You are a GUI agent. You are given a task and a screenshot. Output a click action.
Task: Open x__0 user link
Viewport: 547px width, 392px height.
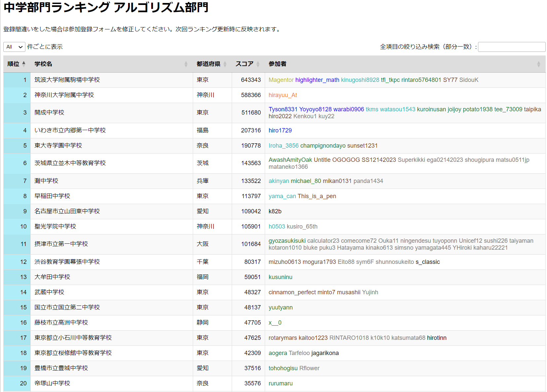(275, 323)
